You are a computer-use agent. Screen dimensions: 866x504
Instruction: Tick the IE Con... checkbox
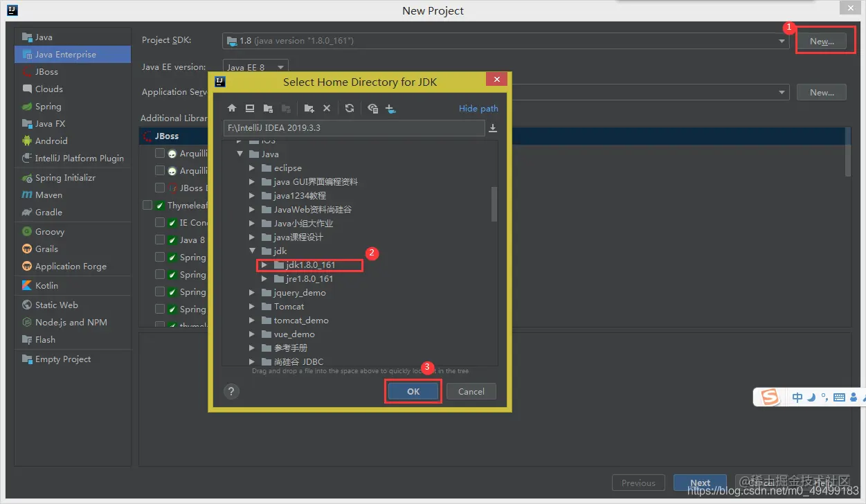point(160,222)
